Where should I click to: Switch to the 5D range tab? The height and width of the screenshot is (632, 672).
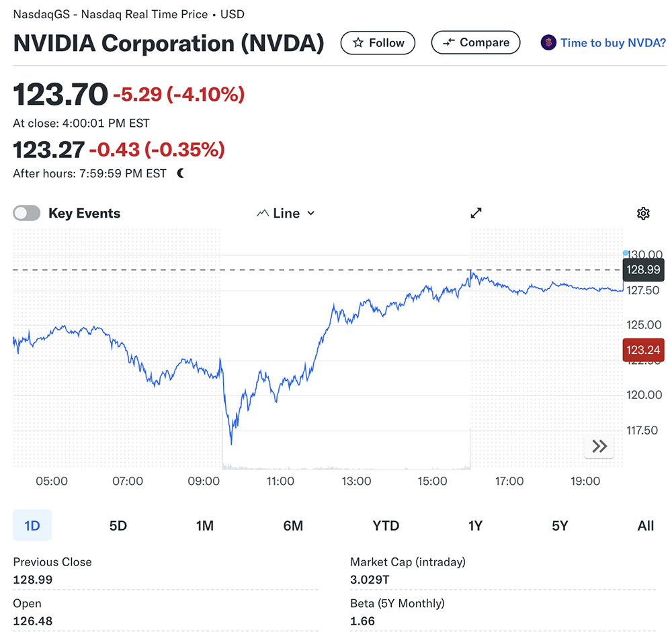pos(118,526)
